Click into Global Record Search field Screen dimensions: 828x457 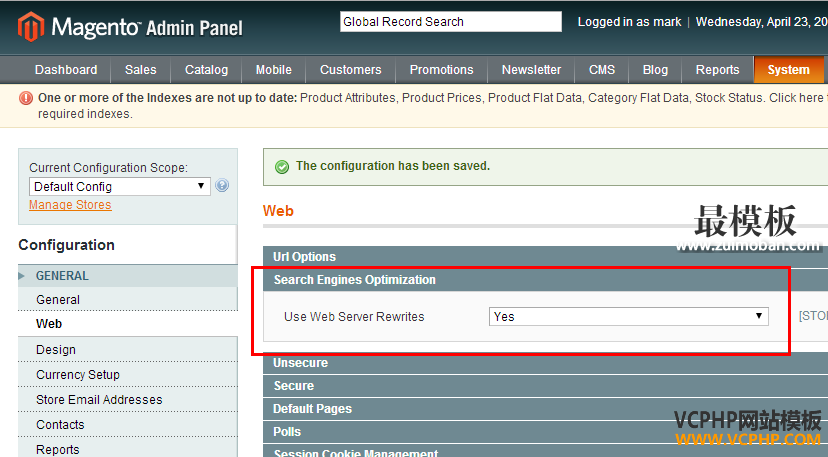tap(451, 22)
